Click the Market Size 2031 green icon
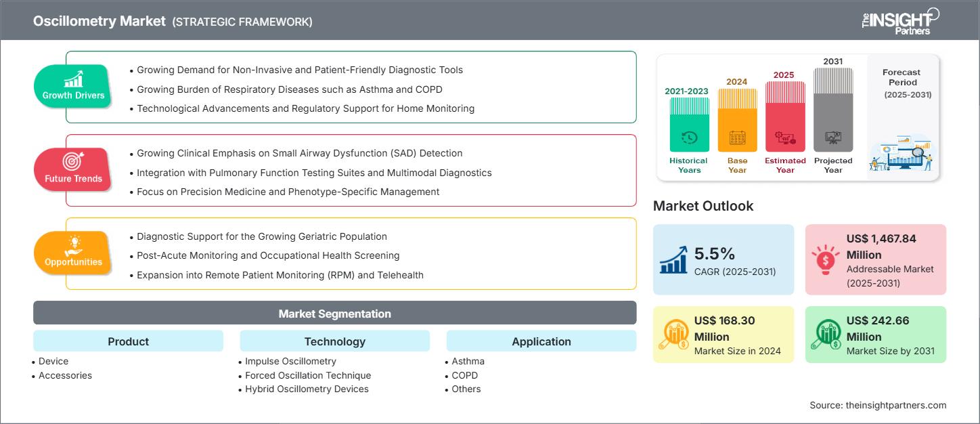The height and width of the screenshot is (424, 980). (x=826, y=334)
